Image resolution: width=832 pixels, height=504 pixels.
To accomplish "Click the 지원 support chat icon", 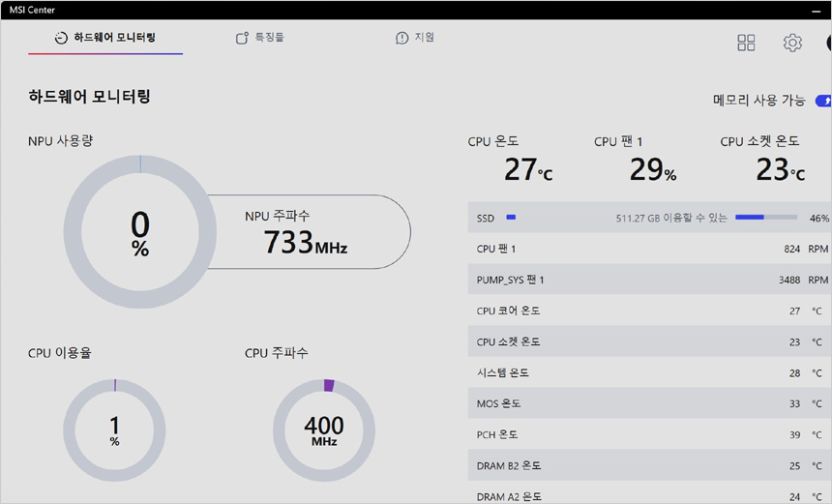I will 401,38.
